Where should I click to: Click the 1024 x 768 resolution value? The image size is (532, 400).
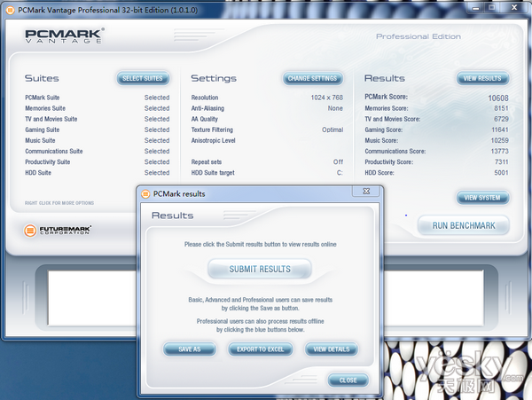coord(326,98)
